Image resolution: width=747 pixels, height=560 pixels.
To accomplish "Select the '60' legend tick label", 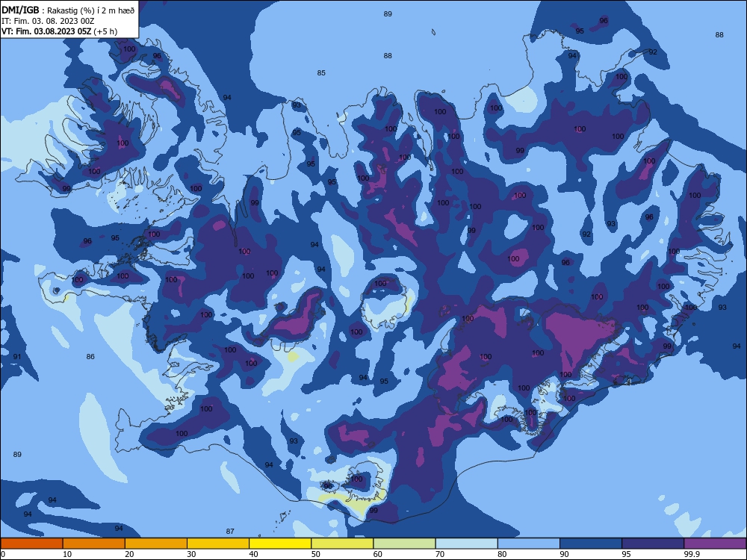I will (378, 554).
